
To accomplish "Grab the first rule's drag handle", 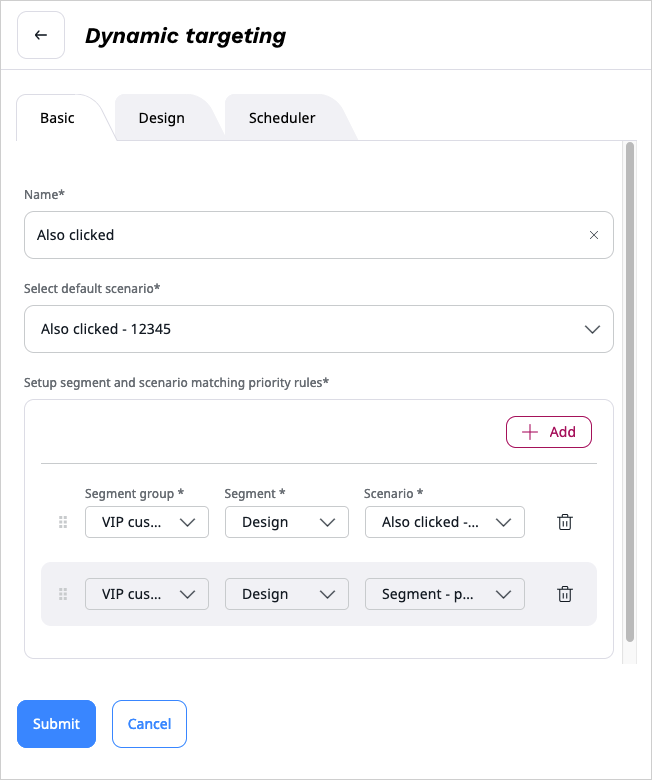I will (63, 522).
